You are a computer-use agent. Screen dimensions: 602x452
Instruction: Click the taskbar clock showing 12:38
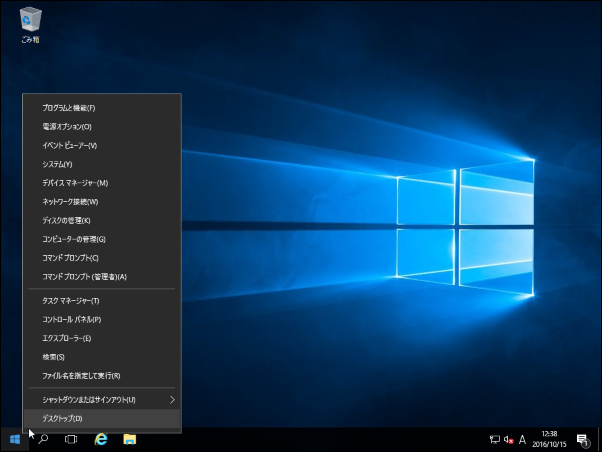pyautogui.click(x=549, y=439)
